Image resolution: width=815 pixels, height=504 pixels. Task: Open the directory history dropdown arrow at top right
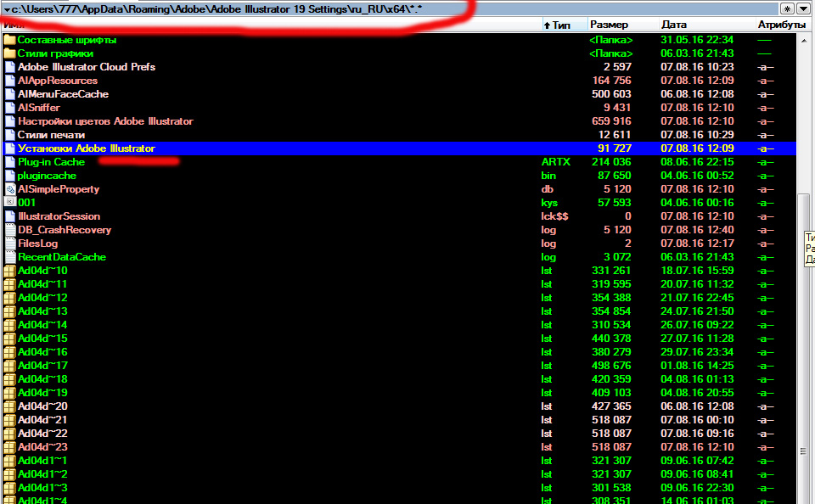point(803,8)
